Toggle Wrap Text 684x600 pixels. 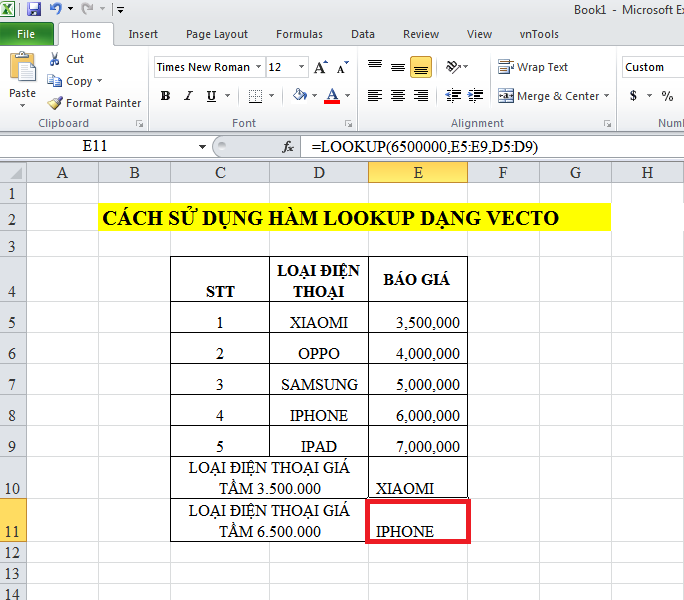point(533,67)
